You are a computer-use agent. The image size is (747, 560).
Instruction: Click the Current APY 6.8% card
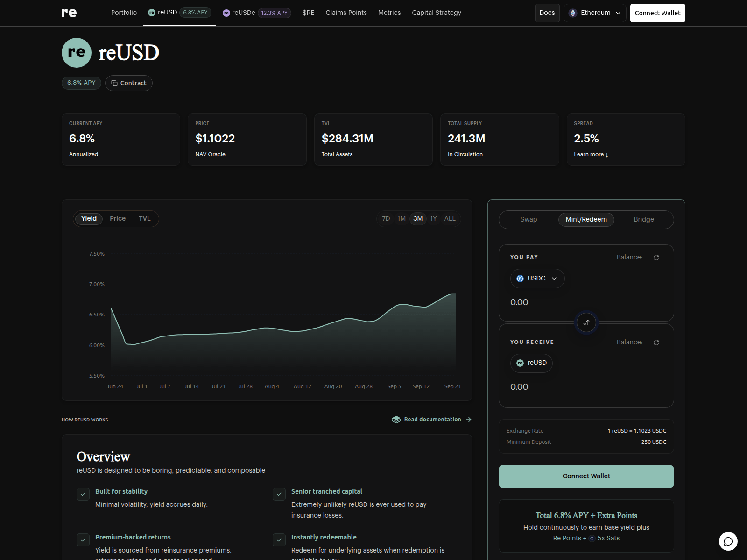tap(121, 140)
